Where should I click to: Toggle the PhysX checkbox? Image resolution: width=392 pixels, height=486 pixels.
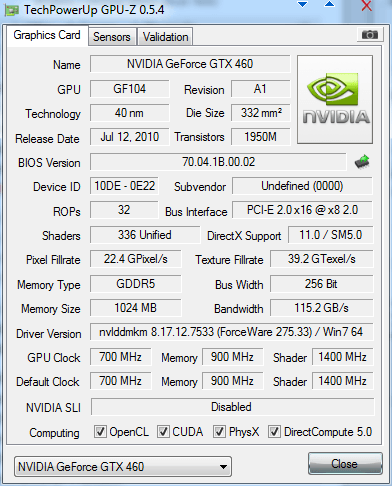[219, 431]
